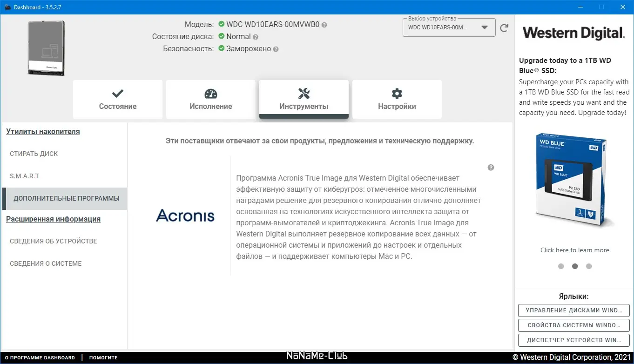Click the ДИСПЕТЧЕР УСТРОЙСТВ WIN... shortcut button
This screenshot has height=364, width=634.
574,340
